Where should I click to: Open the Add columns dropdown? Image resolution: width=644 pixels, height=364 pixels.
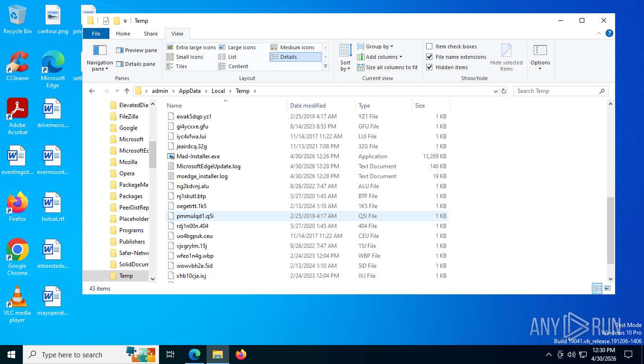[380, 57]
